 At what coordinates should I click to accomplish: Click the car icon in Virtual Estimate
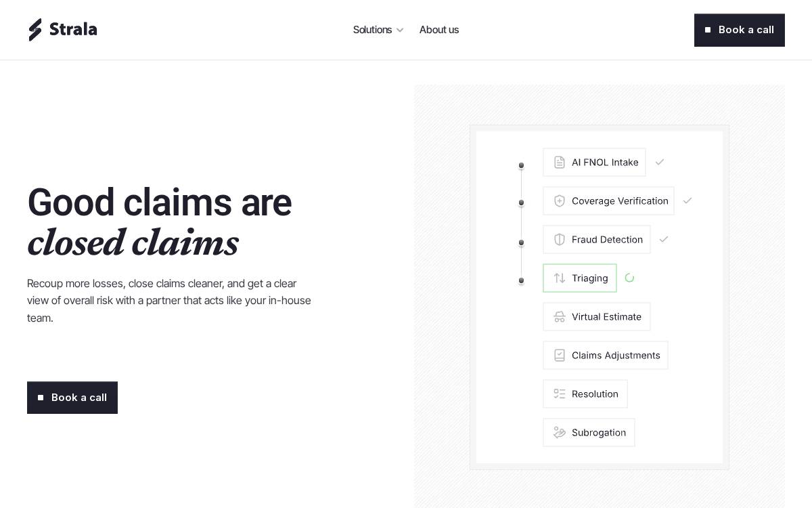click(560, 317)
